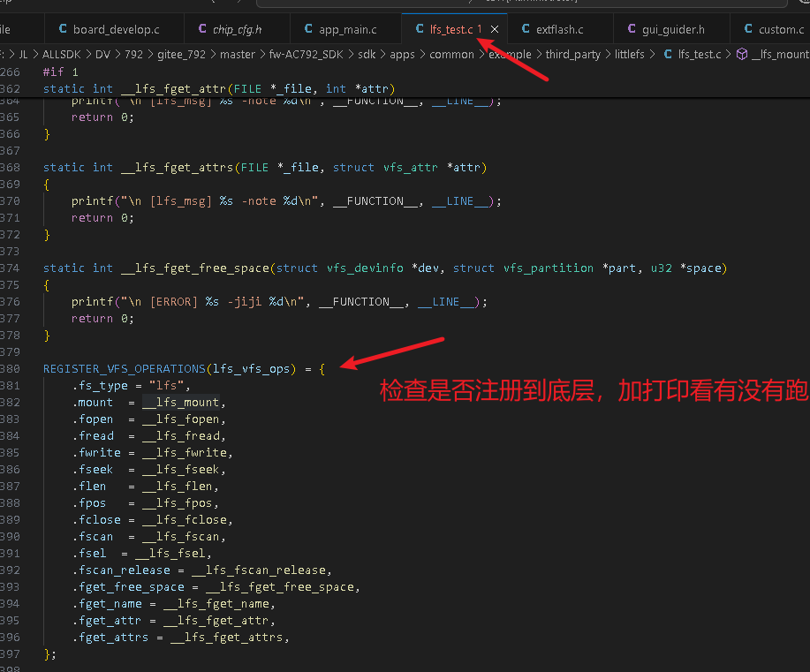Open the chip_cfg.h tab
Image resolution: width=810 pixels, height=672 pixels.
[x=237, y=29]
